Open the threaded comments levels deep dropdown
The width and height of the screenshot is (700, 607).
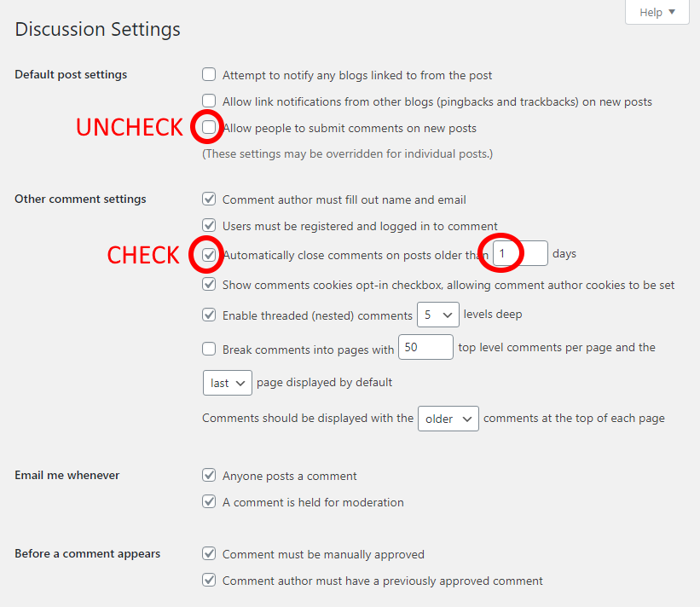click(437, 315)
